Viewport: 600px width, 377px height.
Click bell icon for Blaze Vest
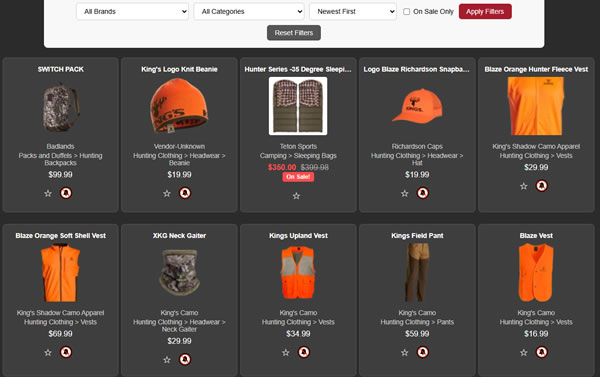541,352
